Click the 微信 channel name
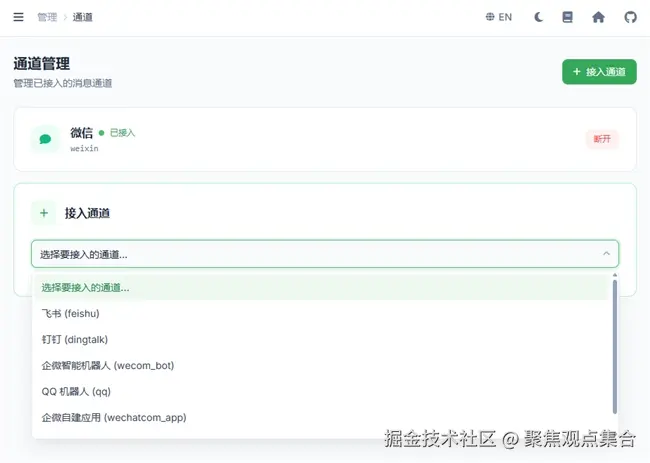Image resolution: width=650 pixels, height=463 pixels. (x=81, y=133)
